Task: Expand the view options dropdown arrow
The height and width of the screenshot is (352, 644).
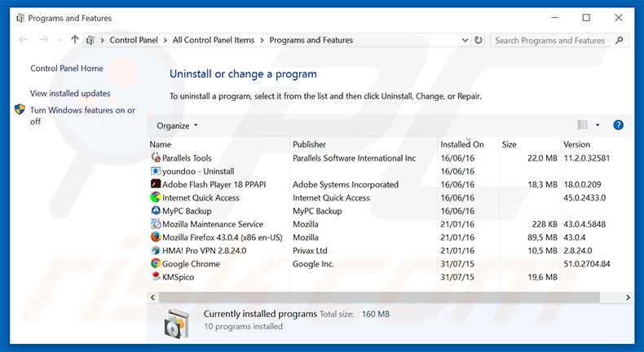Action: pos(598,125)
